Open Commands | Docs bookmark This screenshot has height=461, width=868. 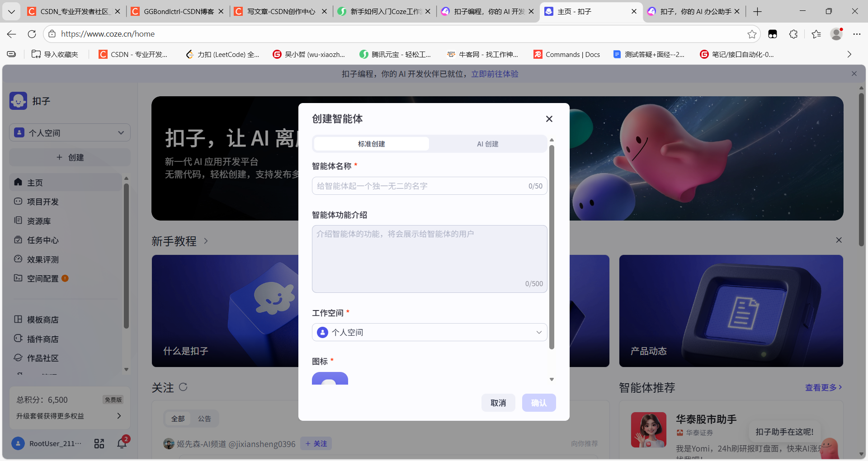[x=567, y=54]
